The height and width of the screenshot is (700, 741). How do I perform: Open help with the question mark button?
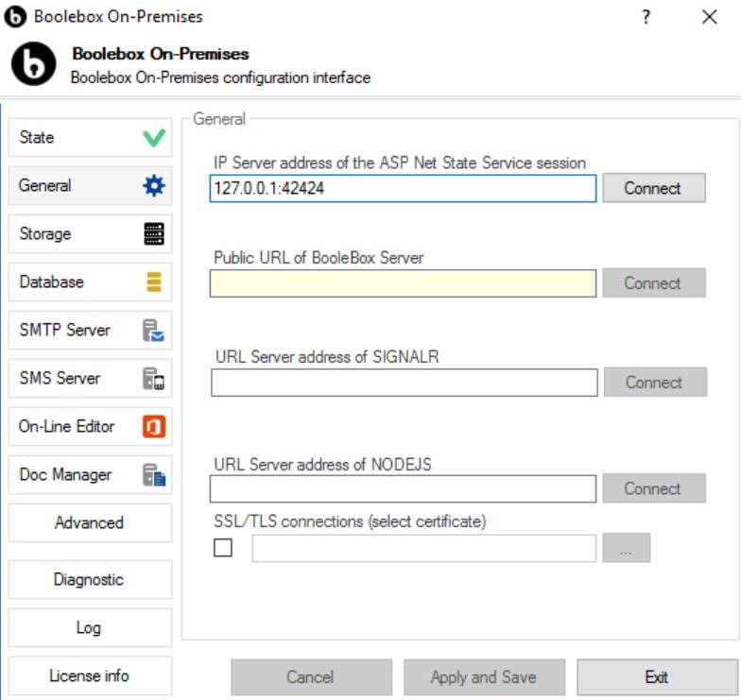(646, 17)
